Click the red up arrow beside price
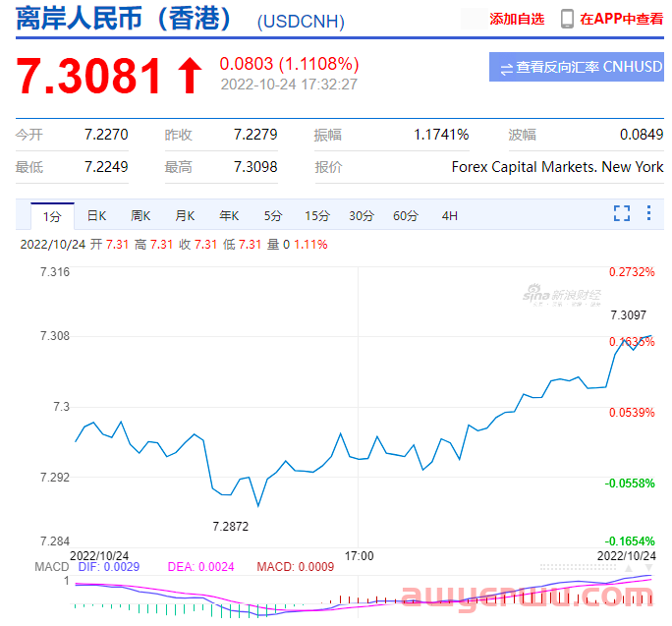672x626 pixels. coord(190,76)
